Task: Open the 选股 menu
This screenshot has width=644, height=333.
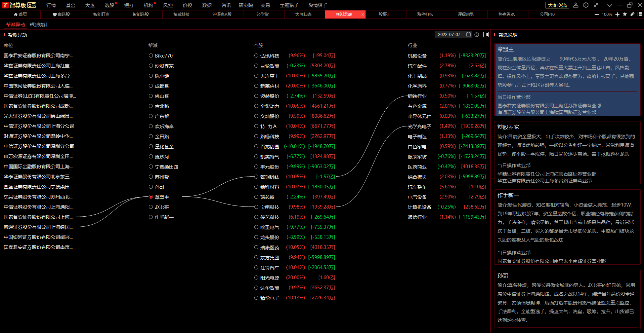Action: point(110,5)
